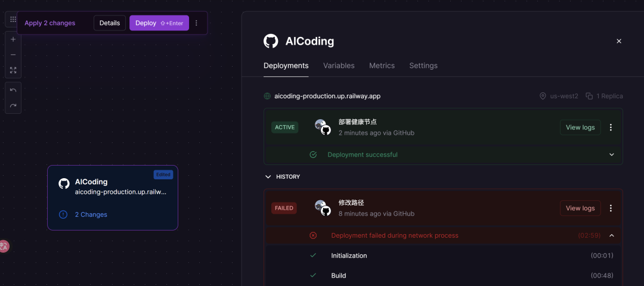This screenshot has height=286, width=644.
Task: Close the AICoding service panel
Action: point(619,41)
